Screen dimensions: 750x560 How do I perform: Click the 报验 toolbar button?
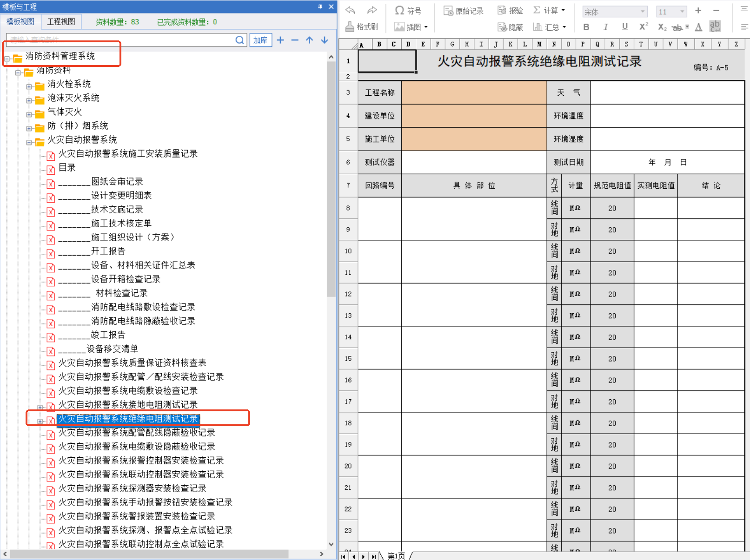510,11
